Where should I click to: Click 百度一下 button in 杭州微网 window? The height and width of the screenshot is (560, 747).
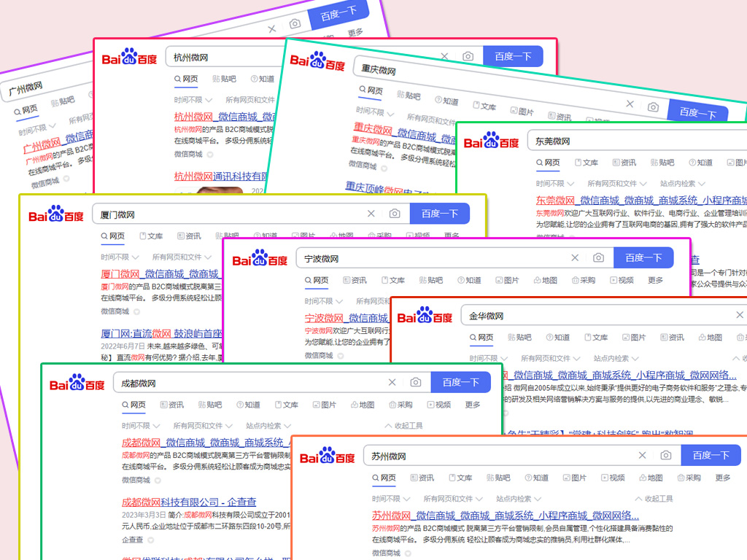coord(513,56)
